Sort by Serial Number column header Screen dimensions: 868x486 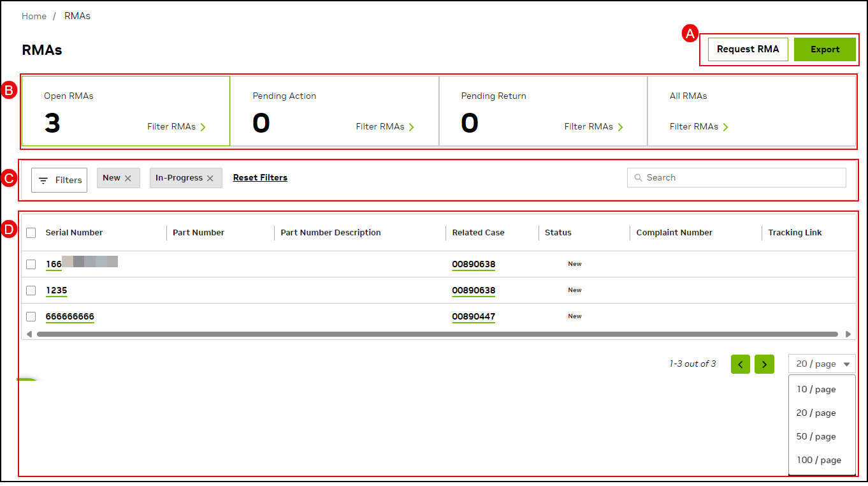[74, 233]
